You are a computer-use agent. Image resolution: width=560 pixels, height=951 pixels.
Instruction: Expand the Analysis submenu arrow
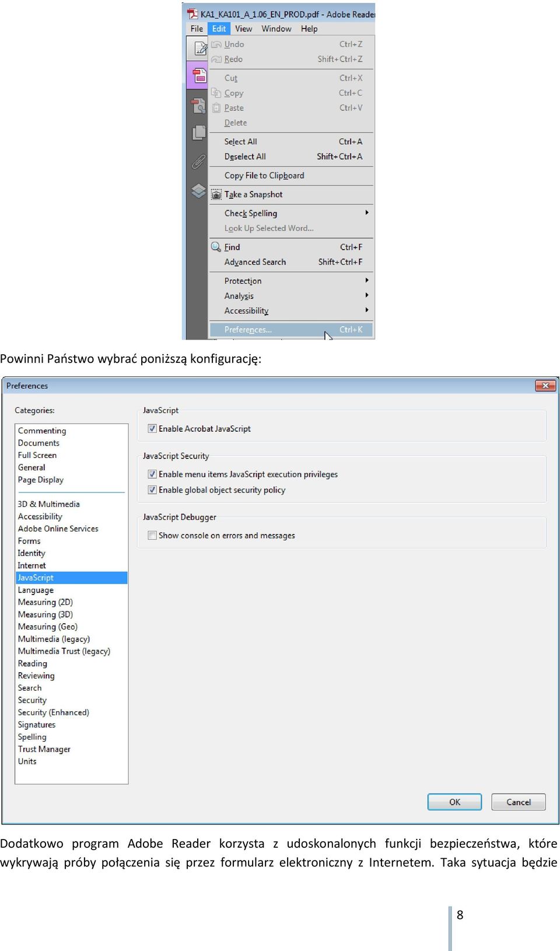367,295
